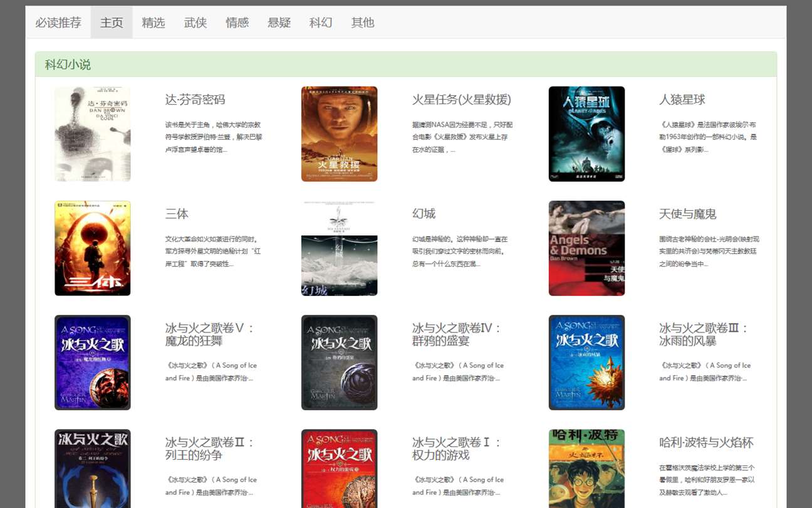Click the 三体 book title
812x508 pixels.
(177, 214)
